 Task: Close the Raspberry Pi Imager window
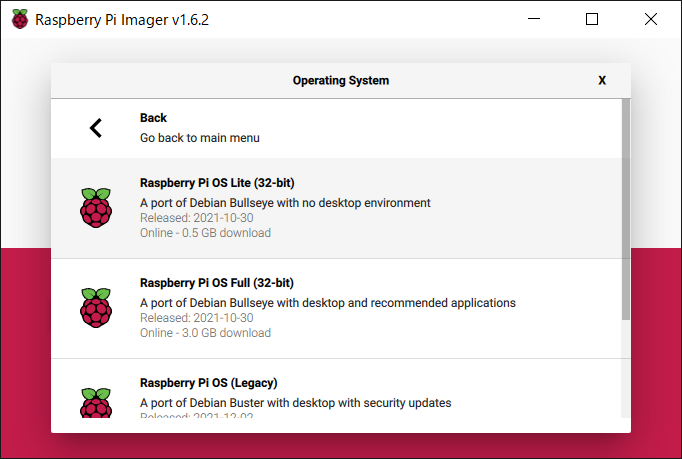tap(651, 19)
